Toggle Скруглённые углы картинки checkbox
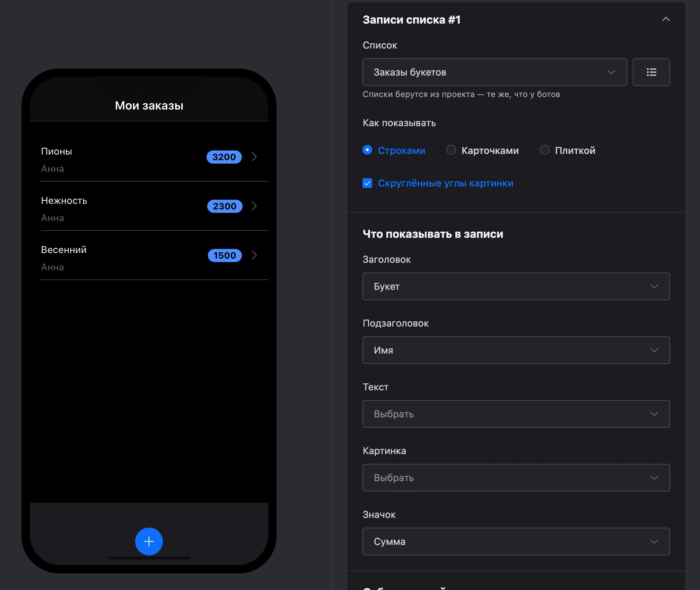The image size is (700, 590). (x=367, y=183)
